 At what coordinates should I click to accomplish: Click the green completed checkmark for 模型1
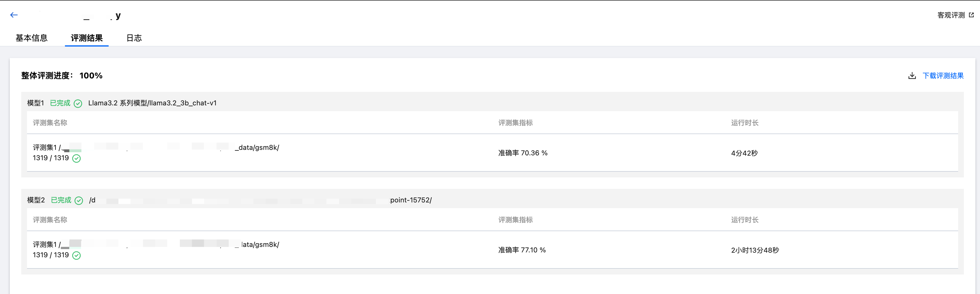tap(78, 103)
